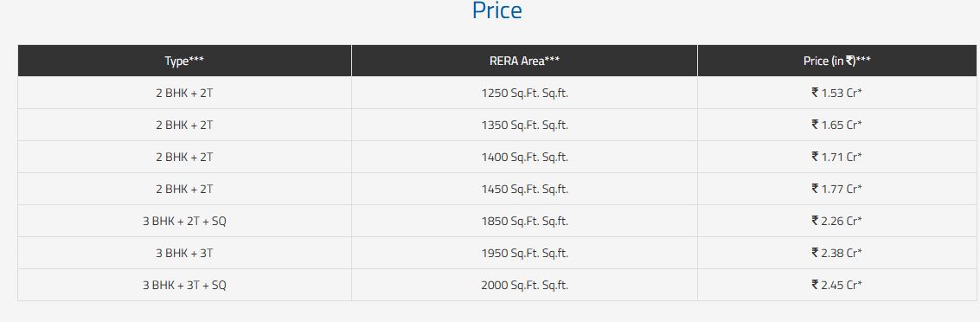Select the RERA Area*** column header
Viewport: 980px width, 322px height.
tap(524, 61)
